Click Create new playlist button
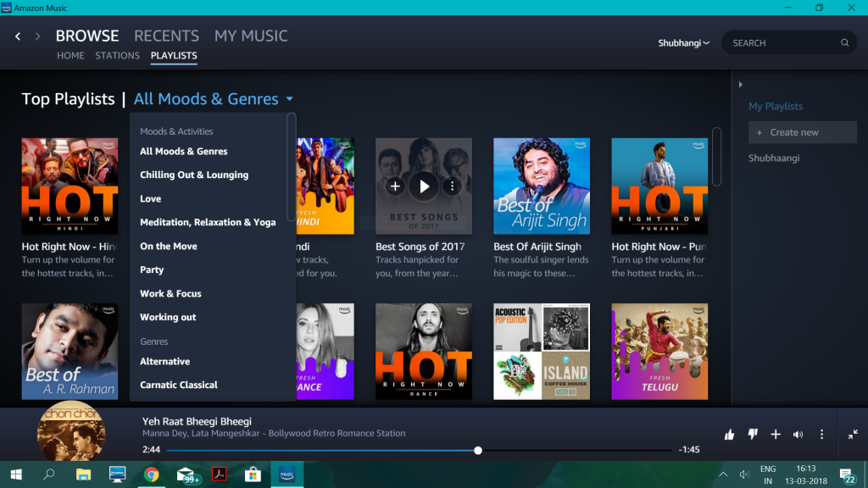The image size is (868, 488). pos(803,132)
